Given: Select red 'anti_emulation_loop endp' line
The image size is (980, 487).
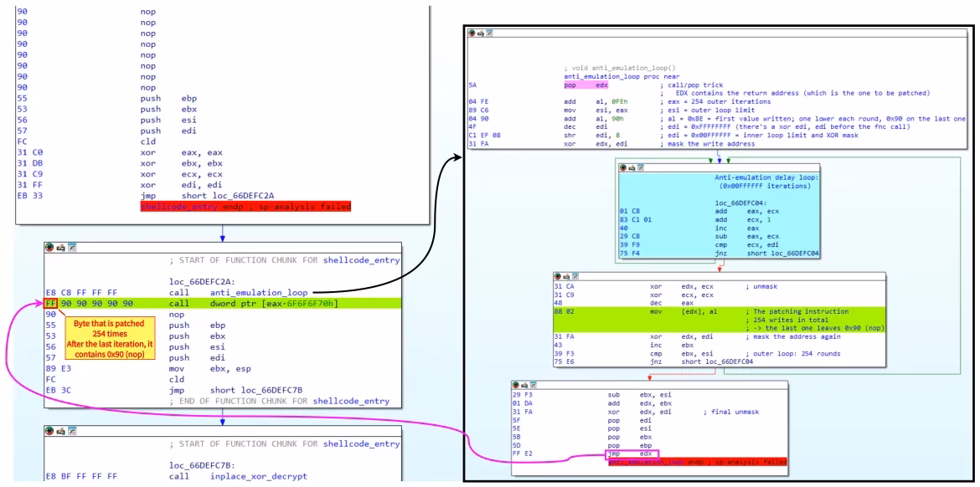Looking at the screenshot, I should (x=697, y=463).
